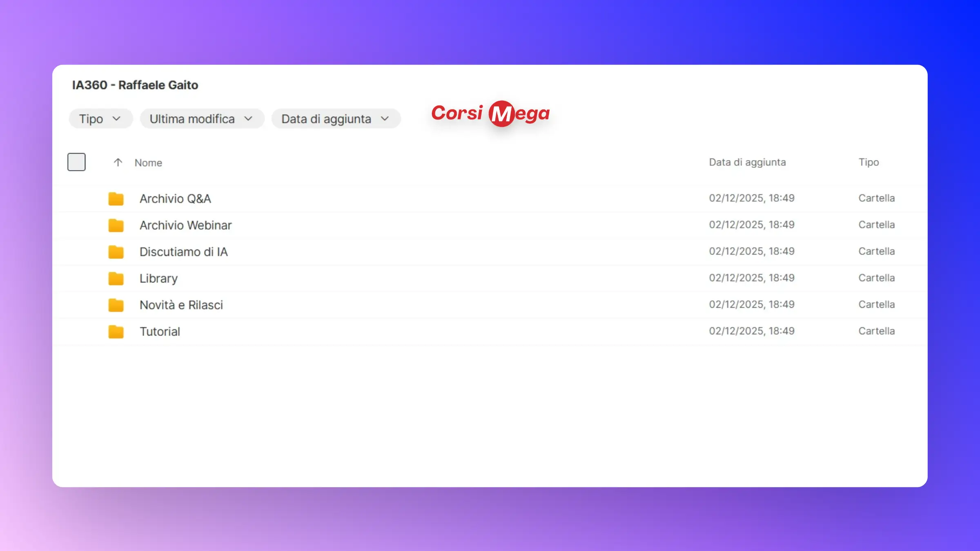Expand the Tipo filter dropdown
The height and width of the screenshot is (551, 980).
[x=100, y=119]
